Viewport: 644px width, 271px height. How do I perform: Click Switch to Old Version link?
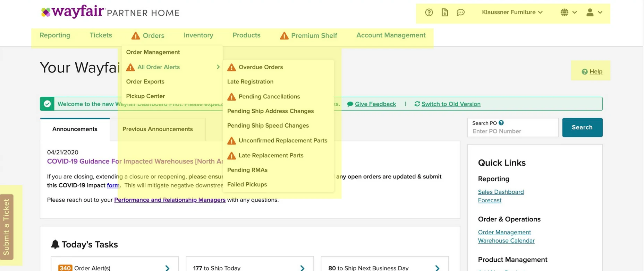pos(451,104)
